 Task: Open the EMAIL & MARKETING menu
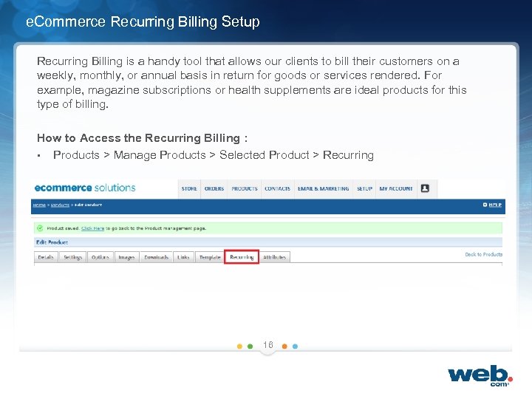(324, 188)
